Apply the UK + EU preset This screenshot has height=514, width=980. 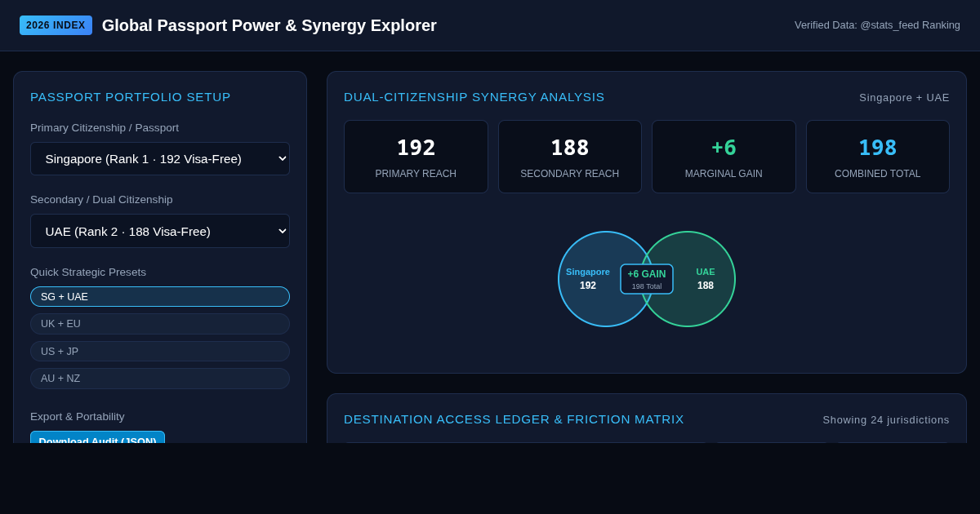point(160,324)
